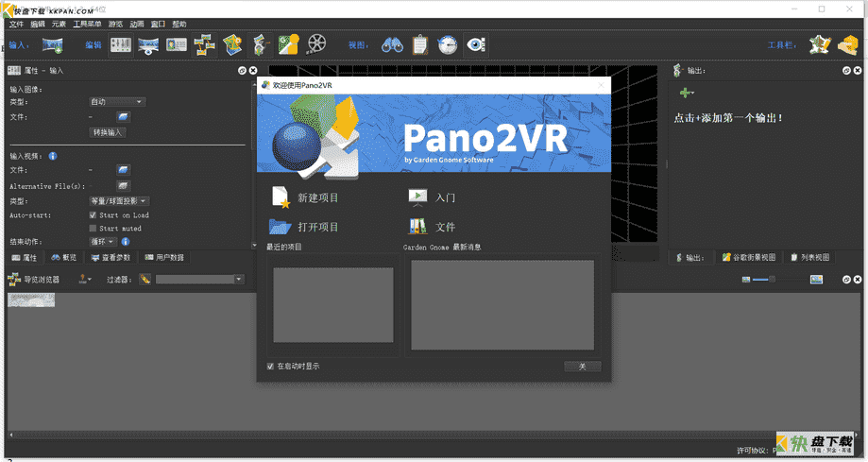Click 入门 in the welcome dialog
The height and width of the screenshot is (462, 868).
(x=432, y=197)
